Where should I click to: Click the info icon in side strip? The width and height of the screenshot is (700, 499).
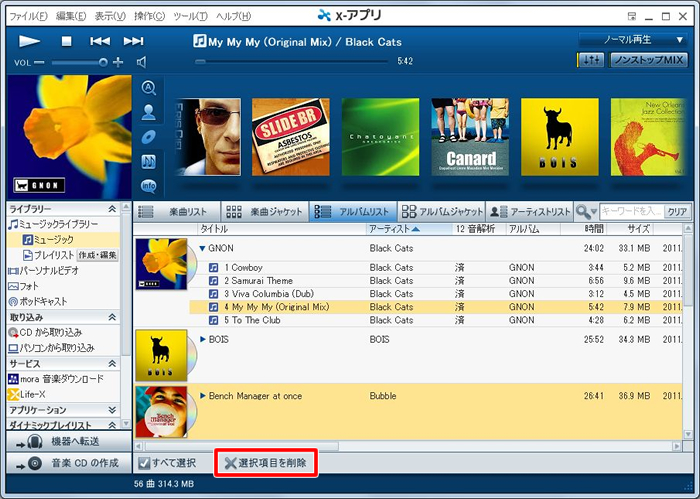[x=149, y=185]
